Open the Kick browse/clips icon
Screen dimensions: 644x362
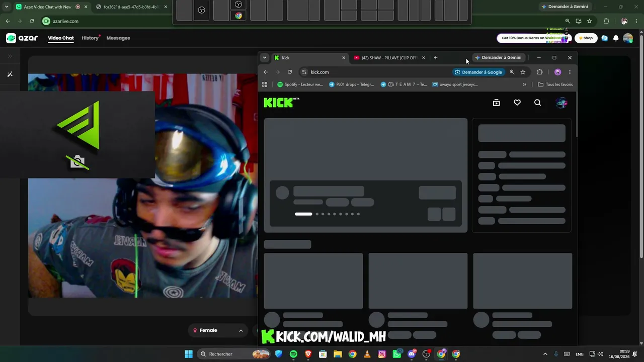point(496,103)
